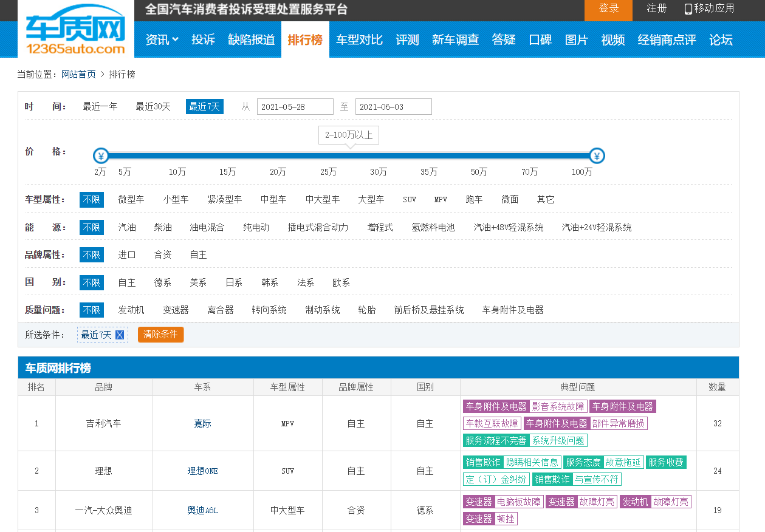The height and width of the screenshot is (532, 765).
Task: Open the 视频 nav tab
Action: 613,39
